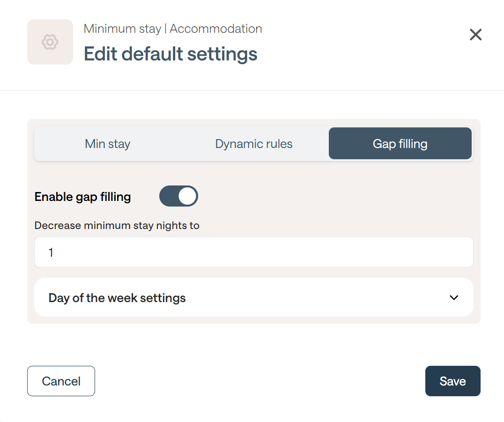
Task: Focus the minimum stay nights input field
Action: 253,252
